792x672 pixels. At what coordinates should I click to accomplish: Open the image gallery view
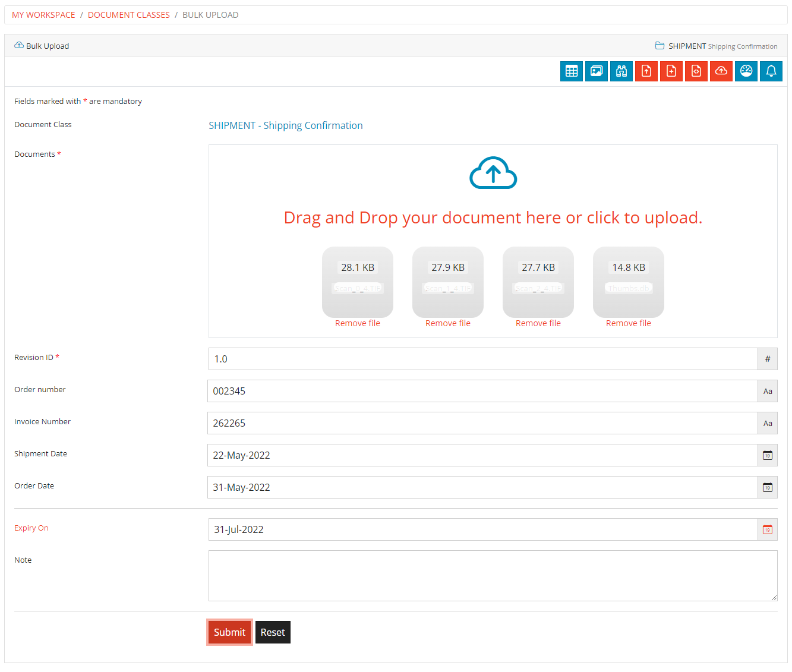click(596, 71)
